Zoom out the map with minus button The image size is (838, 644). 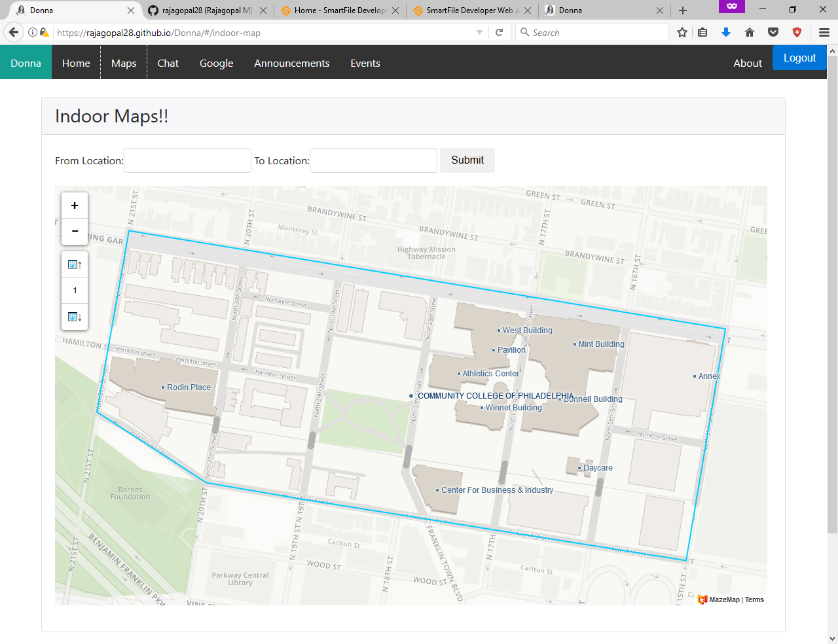75,231
